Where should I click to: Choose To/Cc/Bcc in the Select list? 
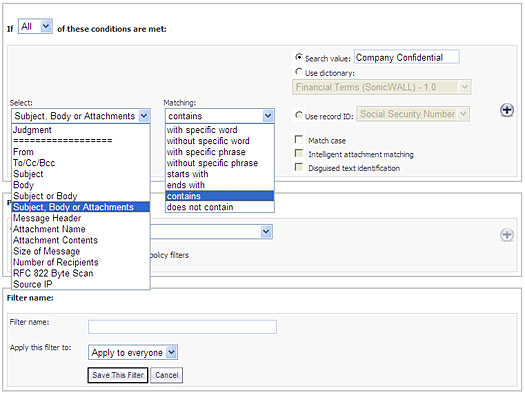click(x=81, y=163)
